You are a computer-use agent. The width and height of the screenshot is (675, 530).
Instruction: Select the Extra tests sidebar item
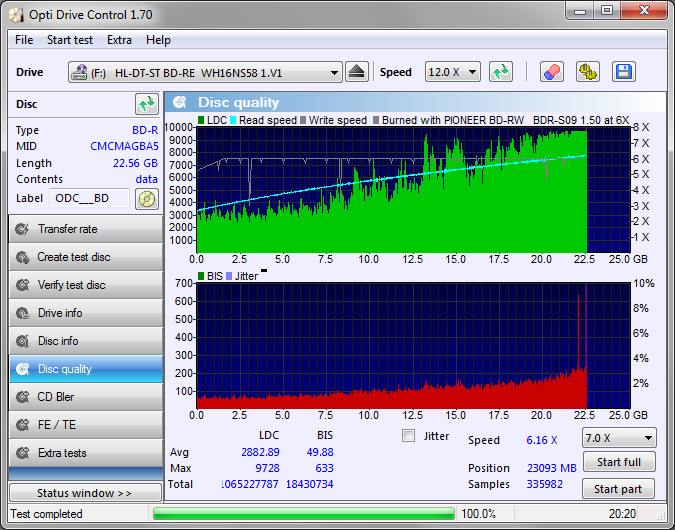(x=85, y=453)
